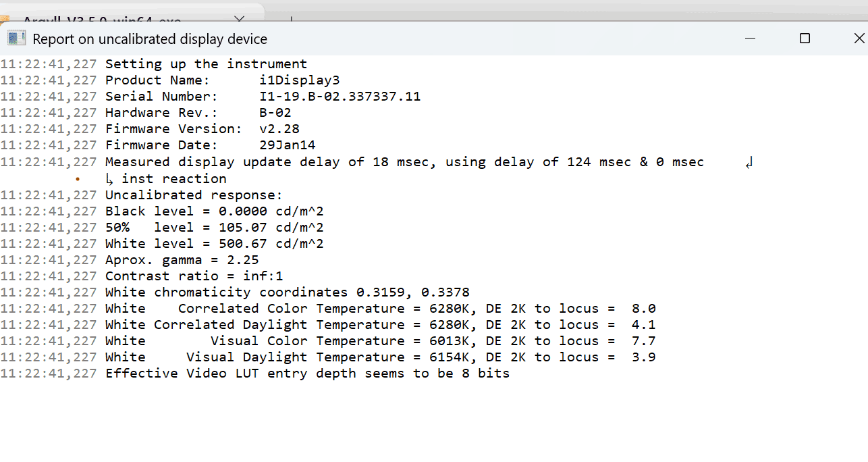Screen dimensions: 868x462
Task: Open a new tab with the plus button
Action: (x=291, y=20)
